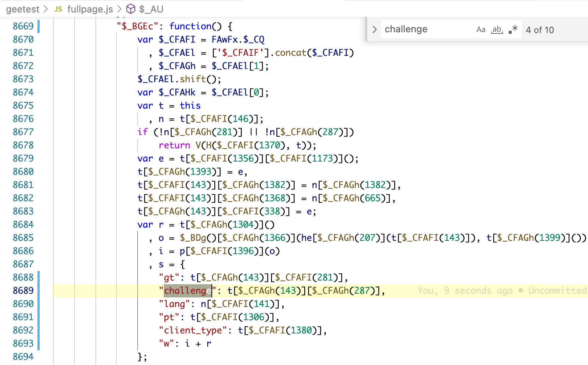
Task: Click 'var $_CFAHk' on line 8674
Action: 167,92
